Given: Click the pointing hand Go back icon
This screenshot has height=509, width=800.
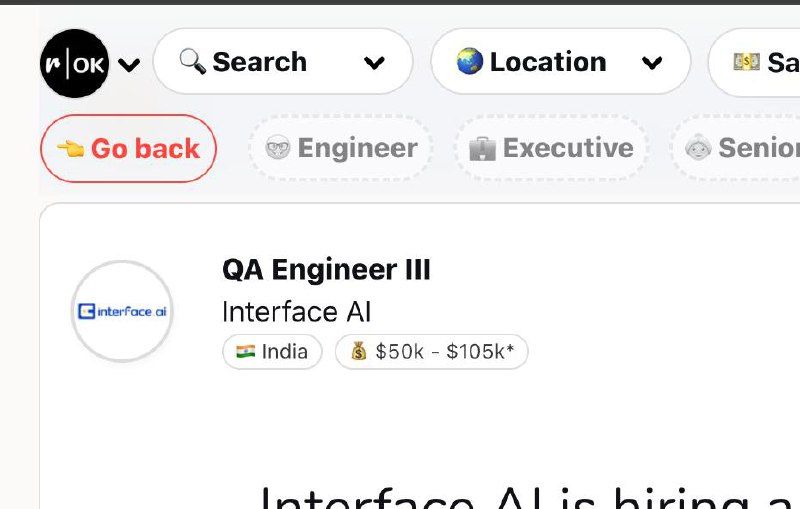Looking at the screenshot, I should click(x=70, y=149).
